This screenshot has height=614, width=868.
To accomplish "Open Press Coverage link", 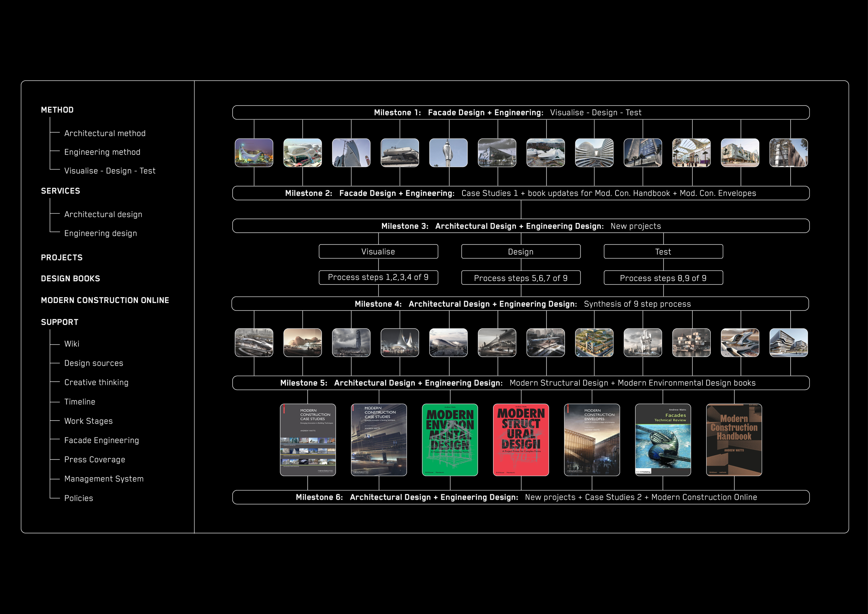I will 94,459.
